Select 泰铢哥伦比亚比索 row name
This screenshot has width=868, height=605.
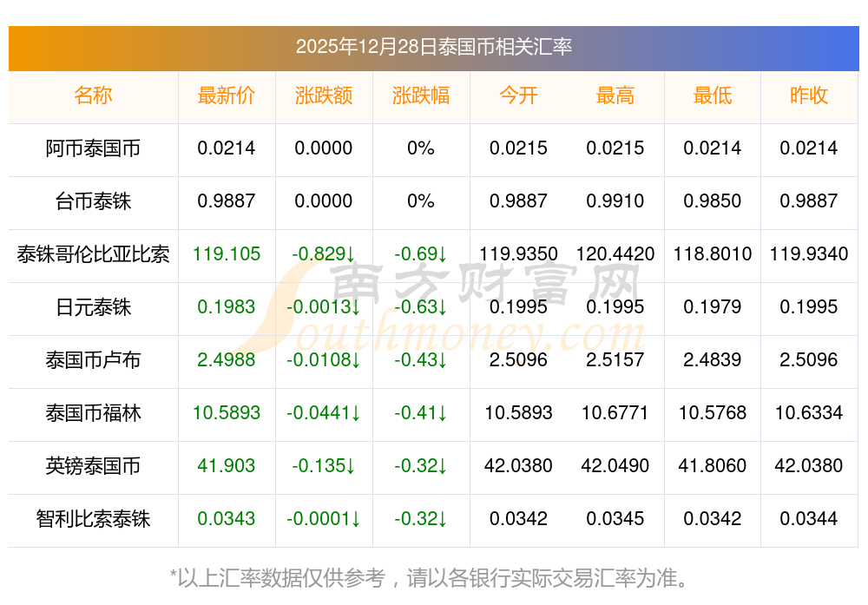click(93, 254)
